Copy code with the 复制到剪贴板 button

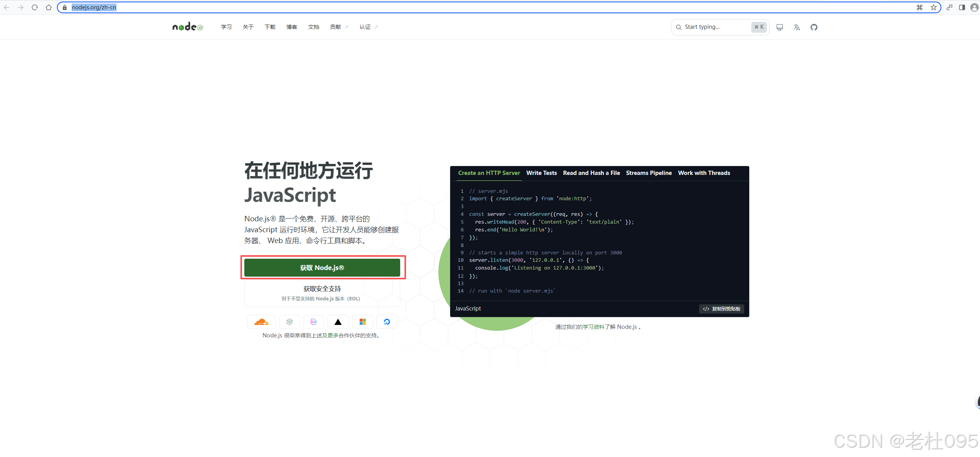click(x=721, y=309)
